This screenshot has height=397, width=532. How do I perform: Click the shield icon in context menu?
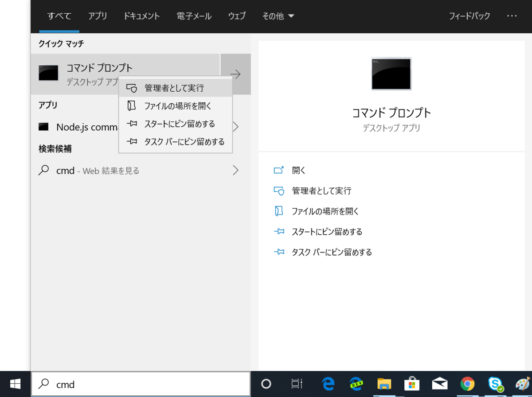132,88
